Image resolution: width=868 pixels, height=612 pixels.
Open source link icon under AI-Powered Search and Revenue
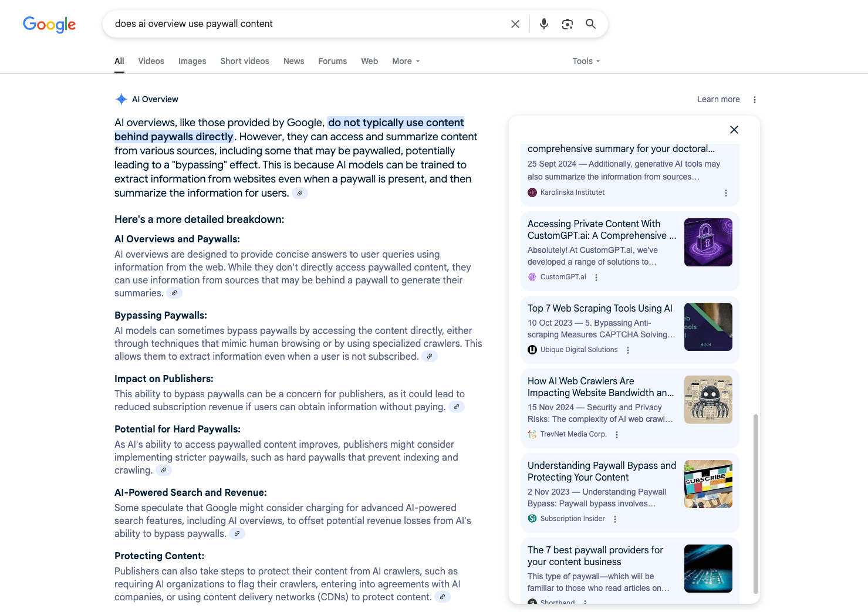tap(237, 533)
